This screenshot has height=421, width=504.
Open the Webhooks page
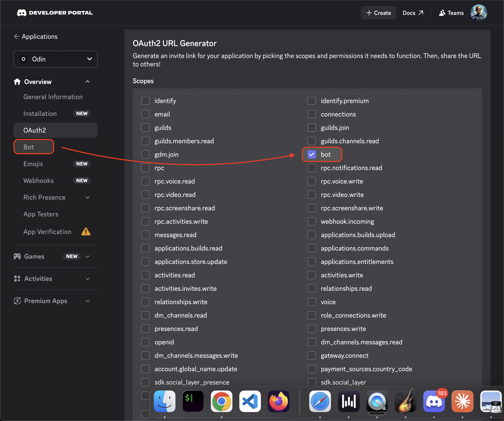point(38,181)
